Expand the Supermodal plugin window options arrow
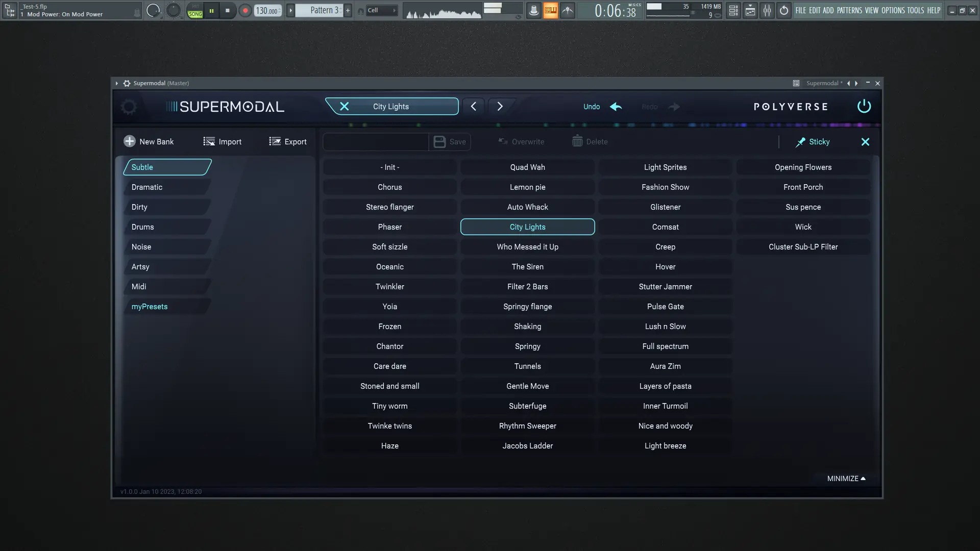 coord(116,83)
